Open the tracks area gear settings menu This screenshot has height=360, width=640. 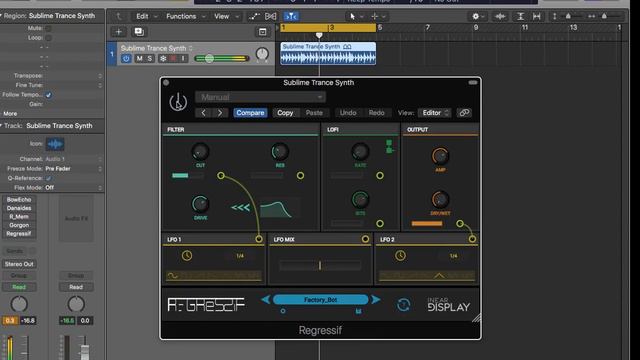click(x=477, y=16)
